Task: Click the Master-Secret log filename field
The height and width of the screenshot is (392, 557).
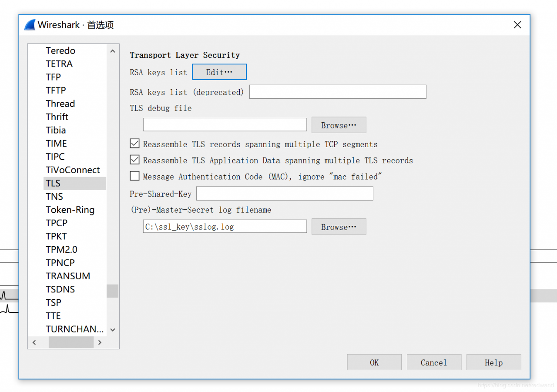Action: [x=225, y=226]
